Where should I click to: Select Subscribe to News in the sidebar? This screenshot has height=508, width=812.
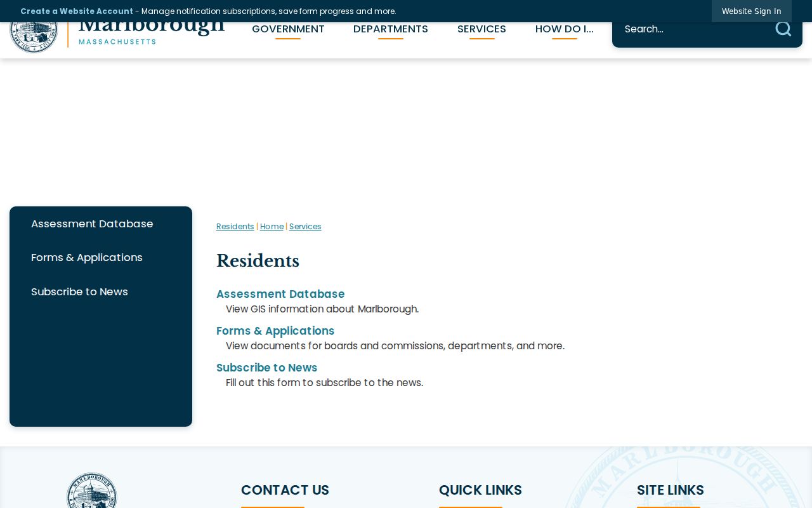pyautogui.click(x=79, y=291)
